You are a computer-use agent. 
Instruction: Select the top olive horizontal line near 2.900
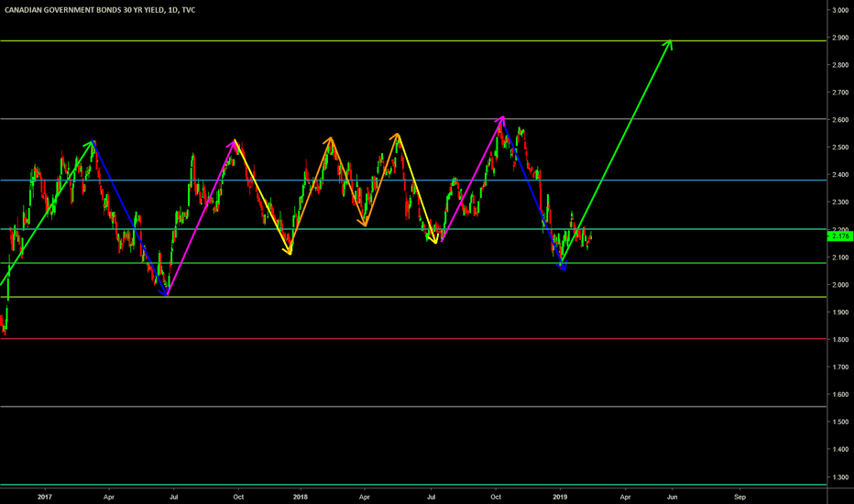[413, 41]
